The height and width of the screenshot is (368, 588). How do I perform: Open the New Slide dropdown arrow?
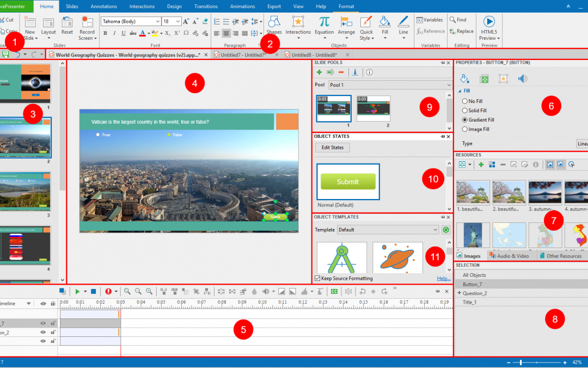click(36, 38)
